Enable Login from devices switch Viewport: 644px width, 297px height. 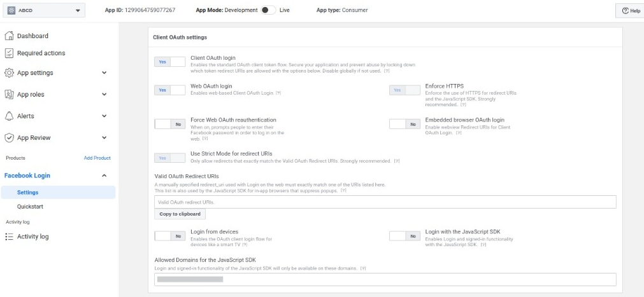click(x=169, y=236)
